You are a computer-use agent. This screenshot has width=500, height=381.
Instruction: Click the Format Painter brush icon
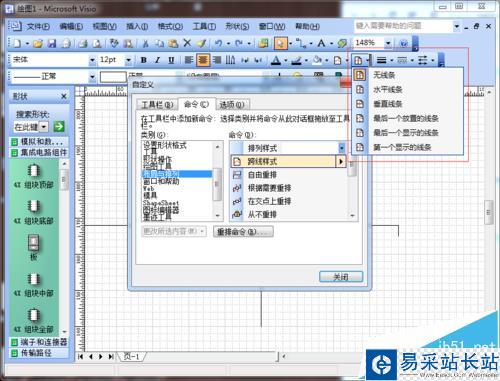click(201, 43)
